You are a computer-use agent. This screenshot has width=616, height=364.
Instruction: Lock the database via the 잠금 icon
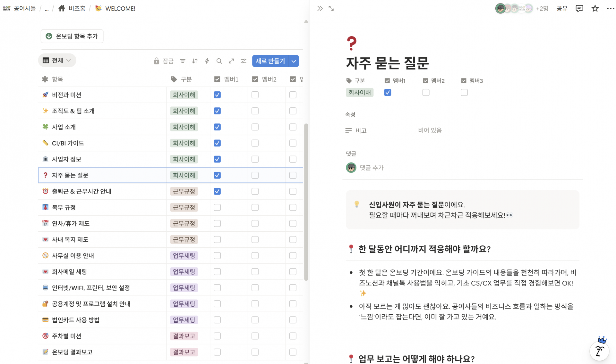(x=157, y=61)
